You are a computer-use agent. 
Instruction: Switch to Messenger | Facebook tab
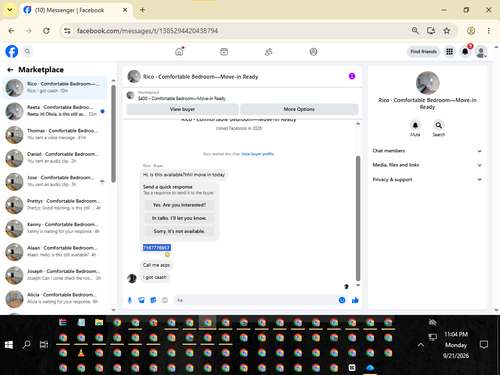(x=76, y=10)
